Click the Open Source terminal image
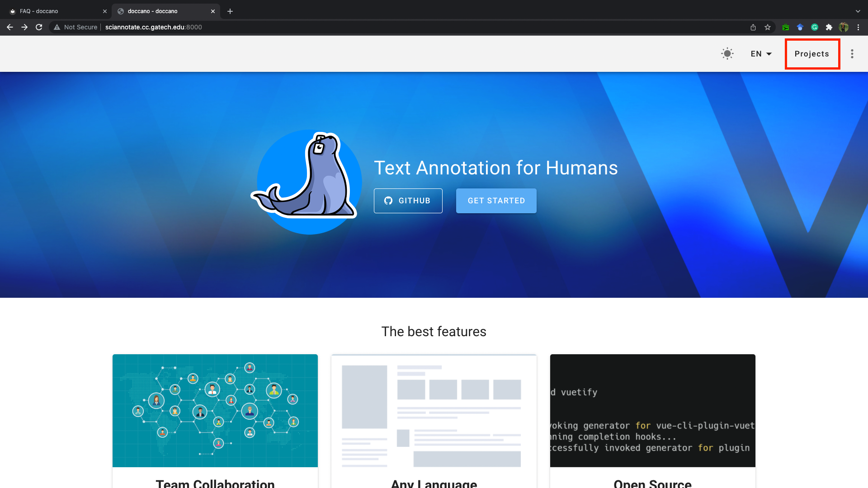The image size is (868, 488). click(x=652, y=410)
